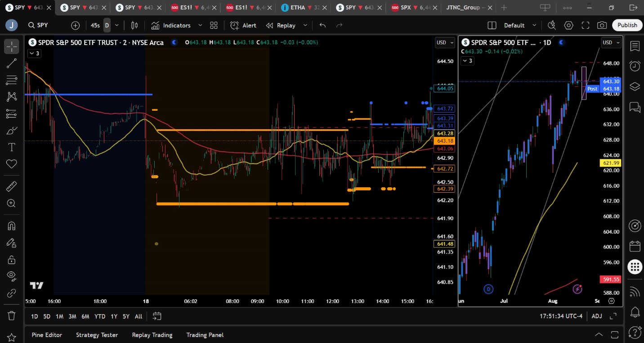
Task: Show the favorite drawing tools star
Action: [12, 337]
